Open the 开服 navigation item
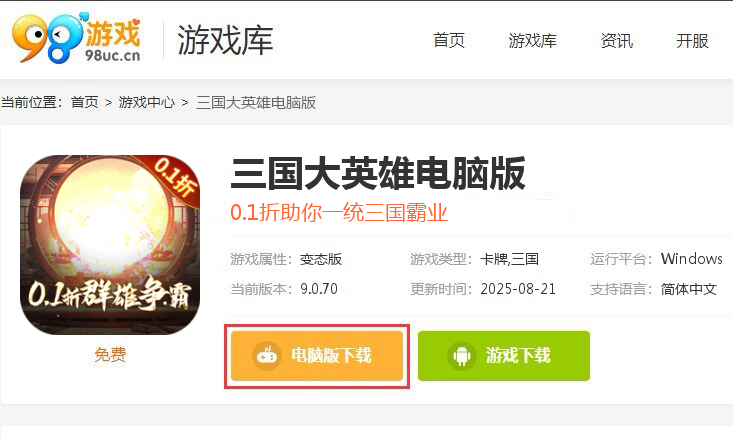 coord(692,41)
